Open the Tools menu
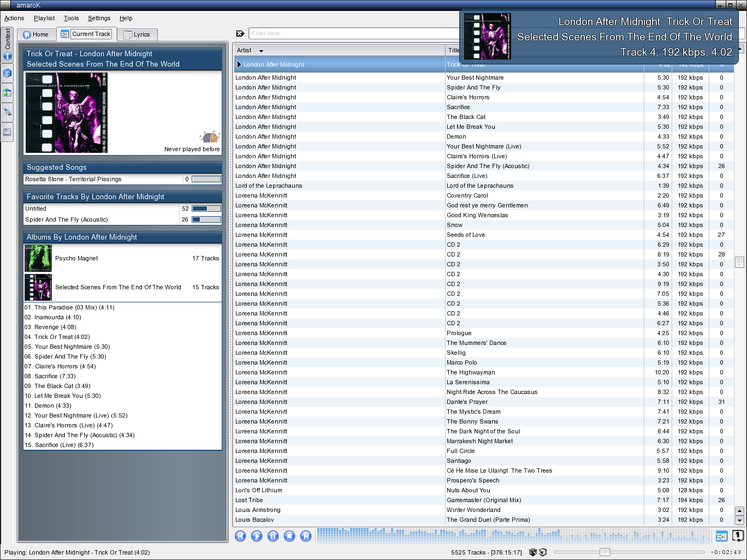Image resolution: width=747 pixels, height=560 pixels. [x=71, y=18]
